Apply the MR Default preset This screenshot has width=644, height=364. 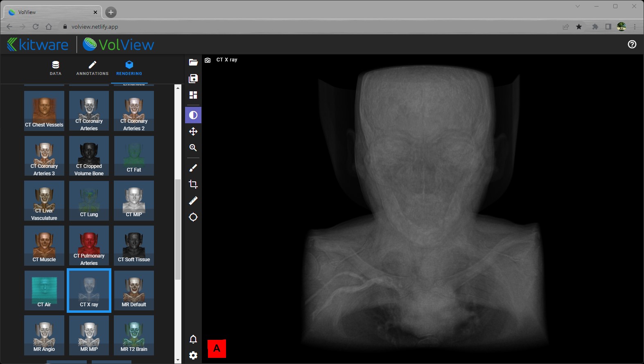(134, 290)
